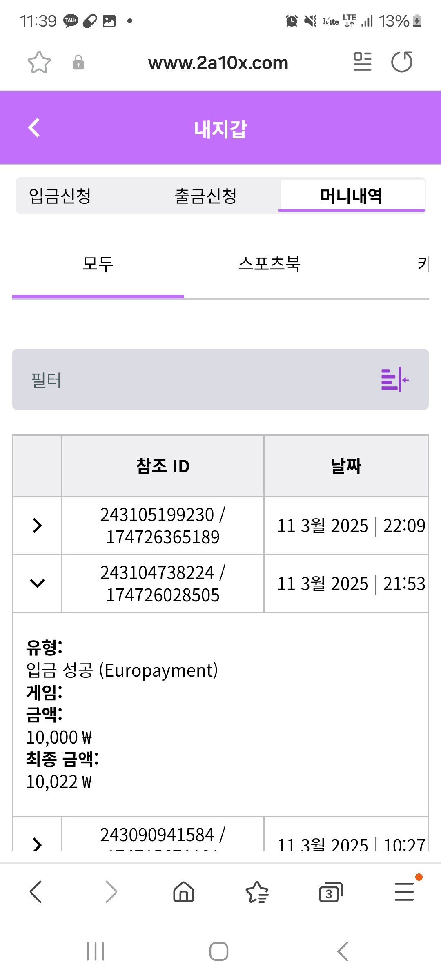This screenshot has width=441, height=980.
Task: Tap browser back navigation arrow
Action: (x=36, y=891)
